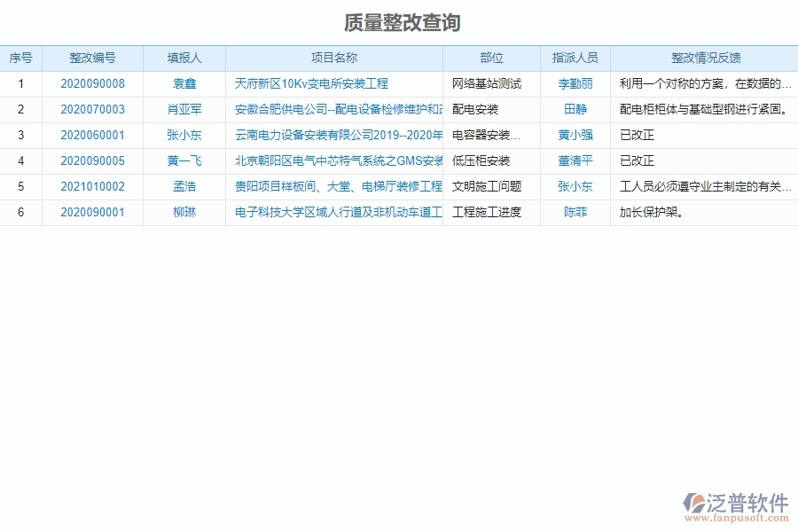Click filler name 肖亚军

184,110
